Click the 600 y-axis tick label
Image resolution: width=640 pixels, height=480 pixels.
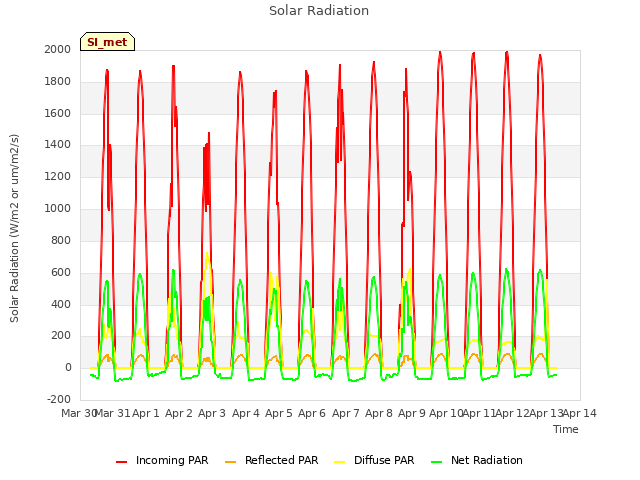point(61,272)
